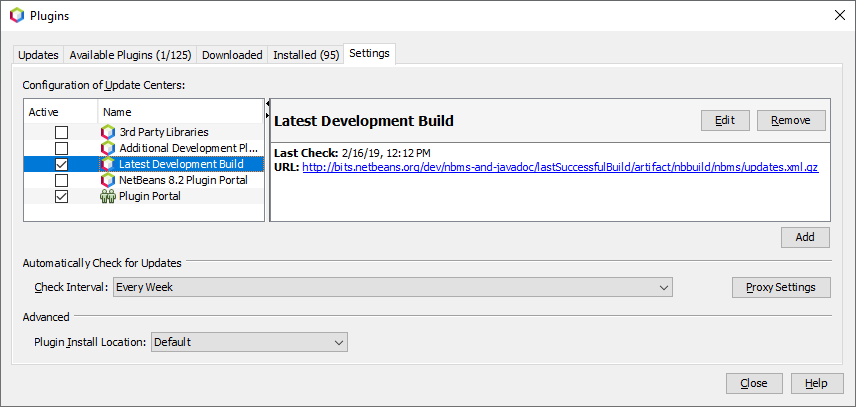Uncheck Latest Development Build checkbox
Viewport: 856px width, 407px height.
point(62,164)
